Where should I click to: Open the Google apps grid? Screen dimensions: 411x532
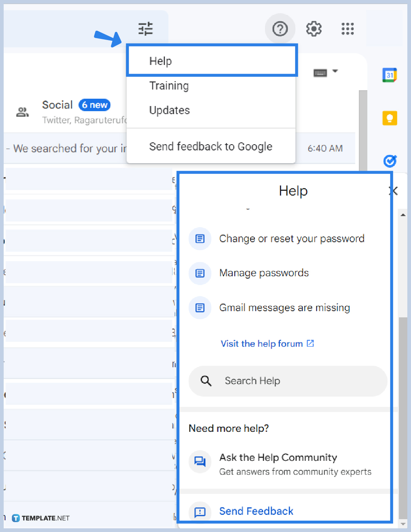348,29
